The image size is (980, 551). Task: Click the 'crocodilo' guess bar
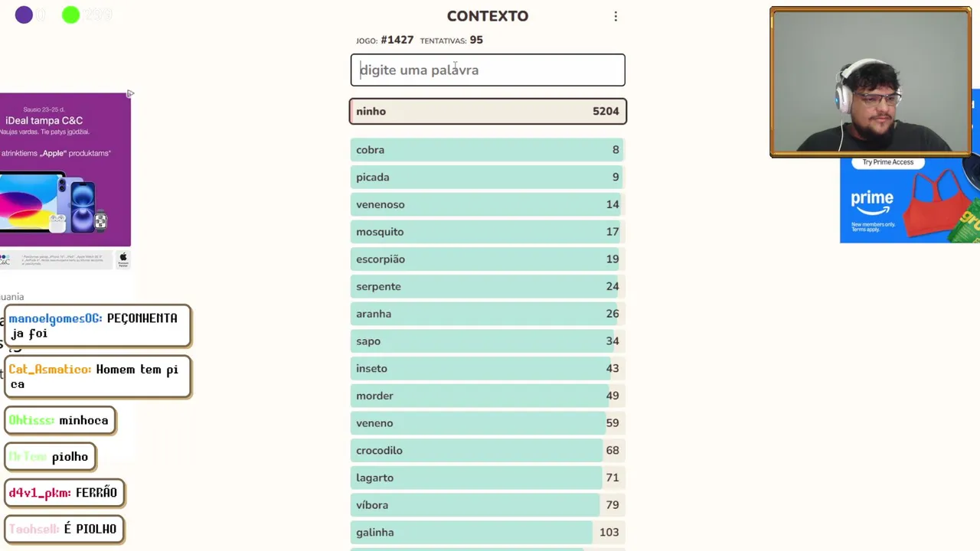[x=488, y=451]
